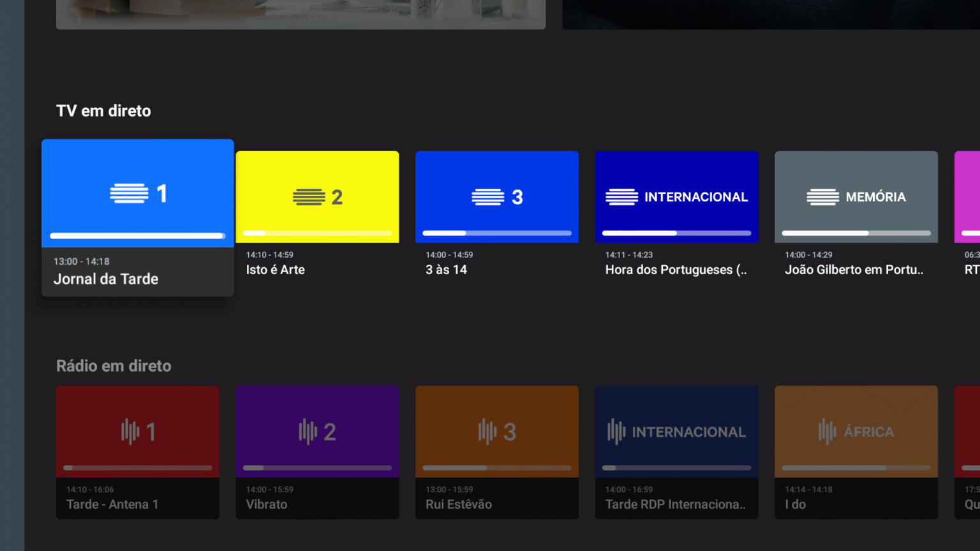The width and height of the screenshot is (980, 551).
Task: Open the Jornal da Tarde program
Action: tap(106, 279)
